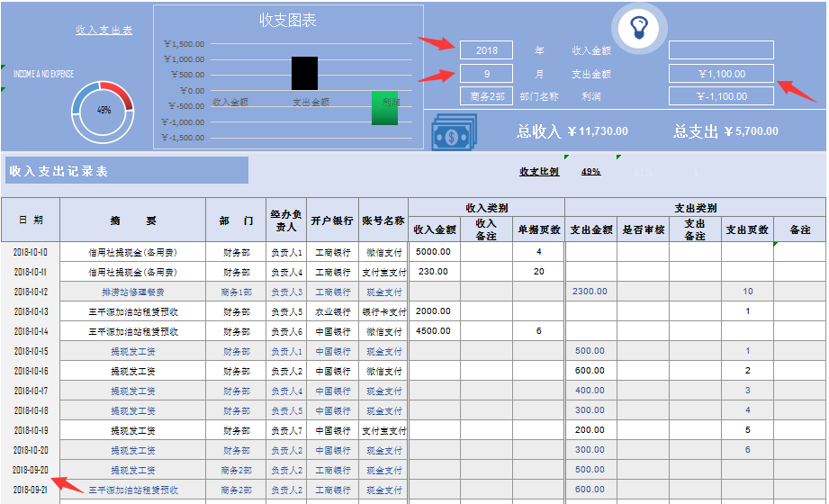829x504 pixels.
Task: Click income amount 2000.00
Action: [x=434, y=311]
